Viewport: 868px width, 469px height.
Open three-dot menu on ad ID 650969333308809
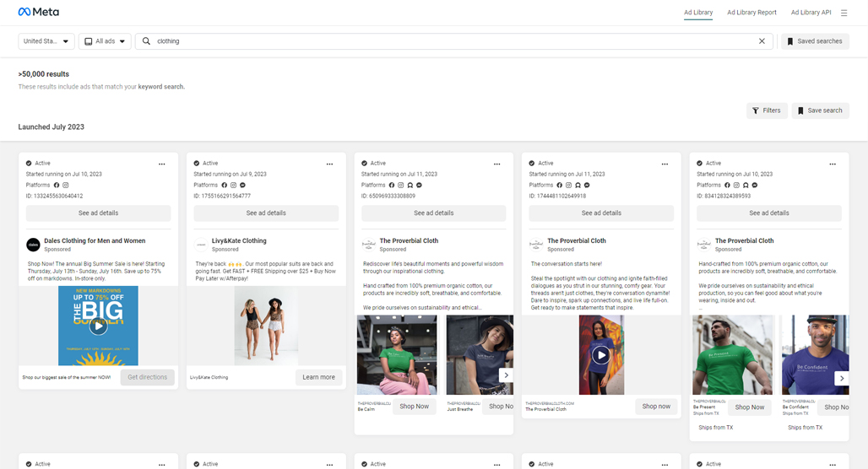coord(497,164)
